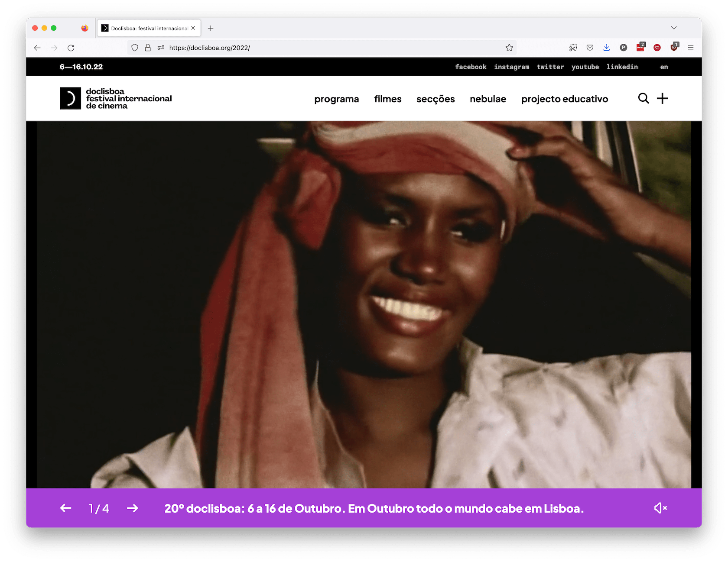
Task: Switch language to en
Action: pos(664,67)
